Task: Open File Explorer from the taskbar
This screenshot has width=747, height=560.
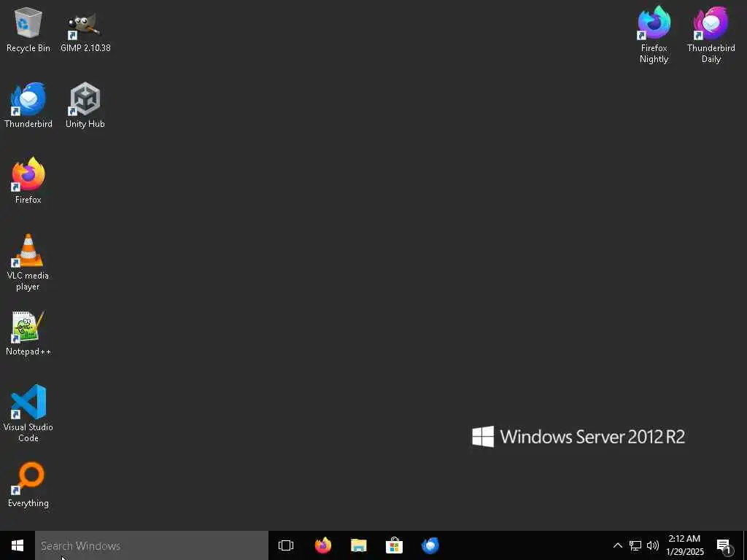Action: [x=359, y=545]
